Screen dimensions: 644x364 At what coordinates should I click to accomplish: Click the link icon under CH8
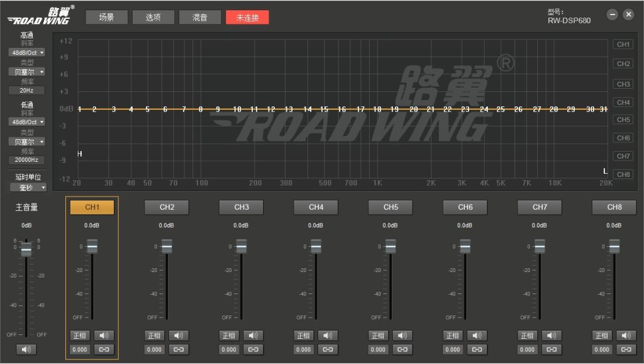[x=626, y=350]
